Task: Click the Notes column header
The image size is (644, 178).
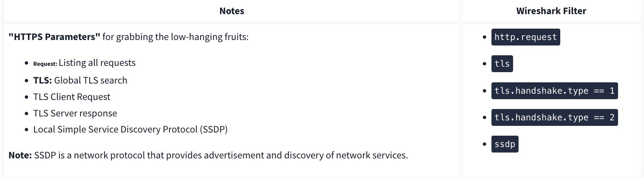Action: tap(232, 11)
